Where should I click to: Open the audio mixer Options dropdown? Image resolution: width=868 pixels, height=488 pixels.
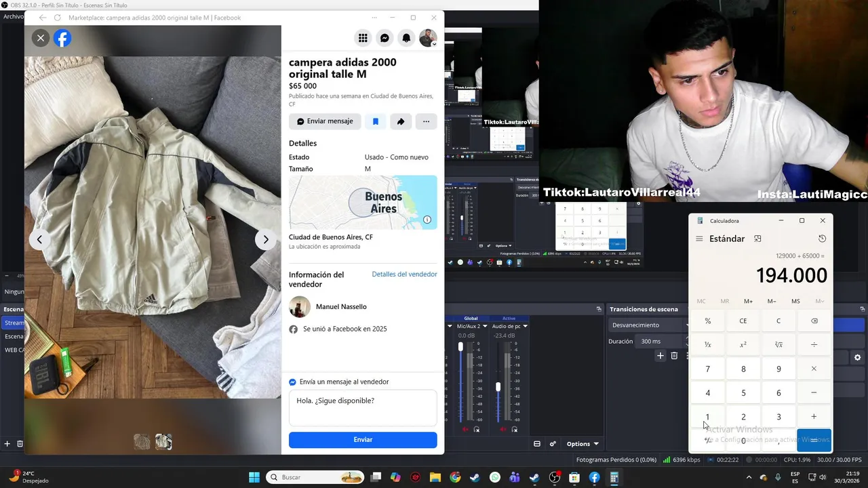click(x=583, y=444)
